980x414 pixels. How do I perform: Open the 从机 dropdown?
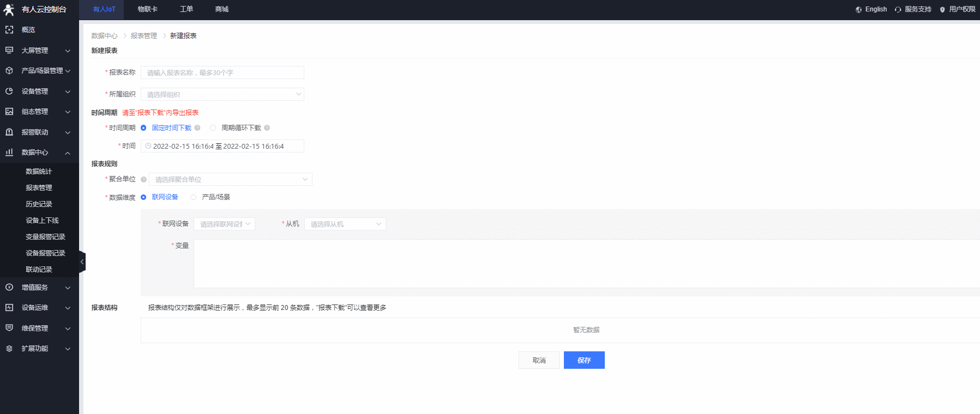point(345,224)
